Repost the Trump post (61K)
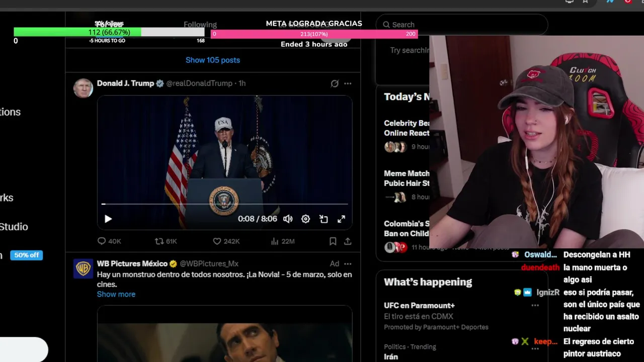The image size is (644, 362). pyautogui.click(x=166, y=241)
